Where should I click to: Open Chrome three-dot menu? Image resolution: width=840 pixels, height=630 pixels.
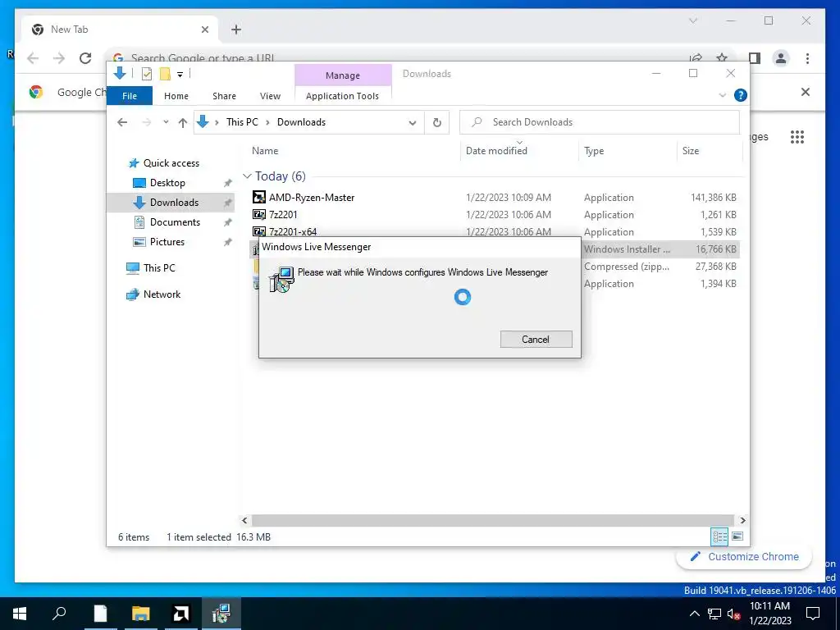coord(807,58)
